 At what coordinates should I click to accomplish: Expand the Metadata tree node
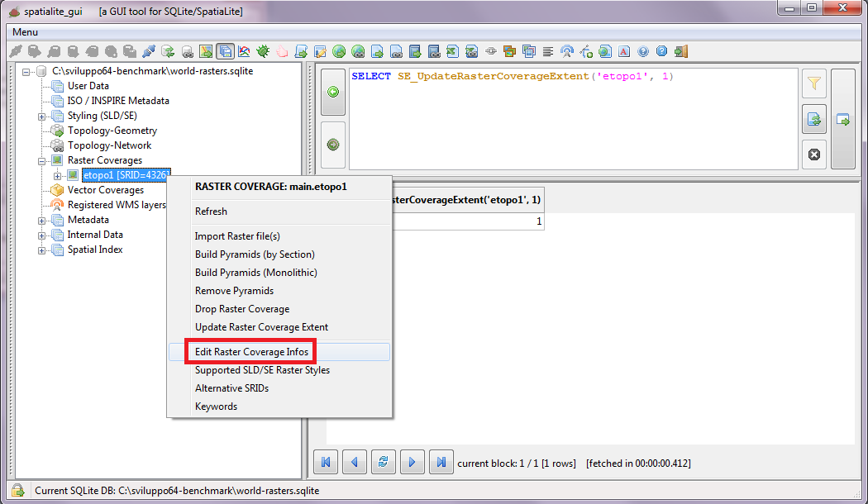[41, 220]
